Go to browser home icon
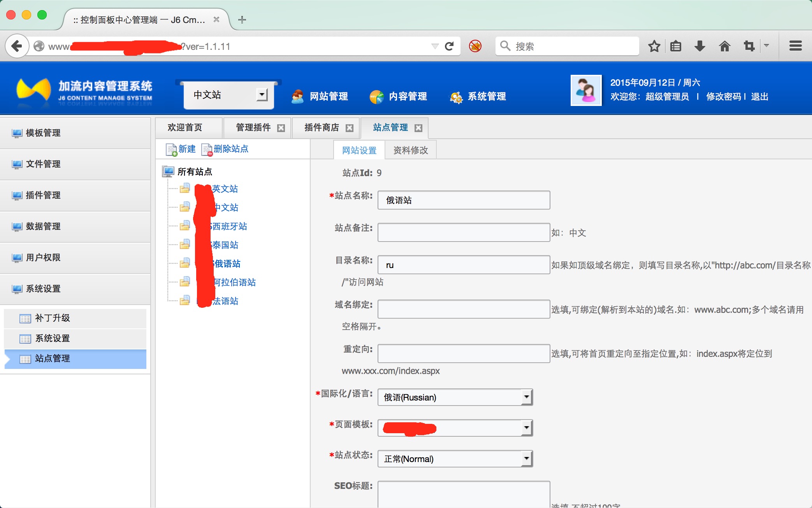This screenshot has width=812, height=508. tap(724, 46)
